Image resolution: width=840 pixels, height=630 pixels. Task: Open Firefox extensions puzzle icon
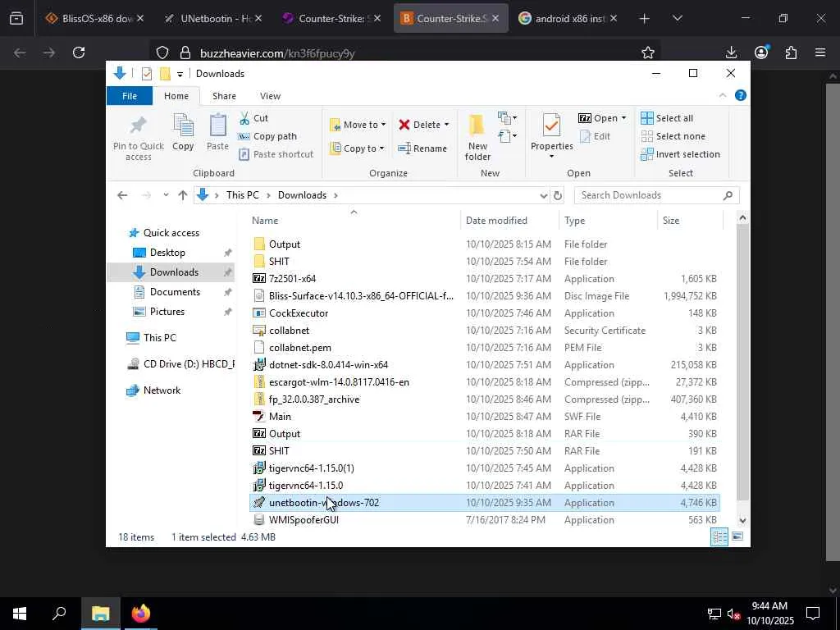[x=791, y=52]
